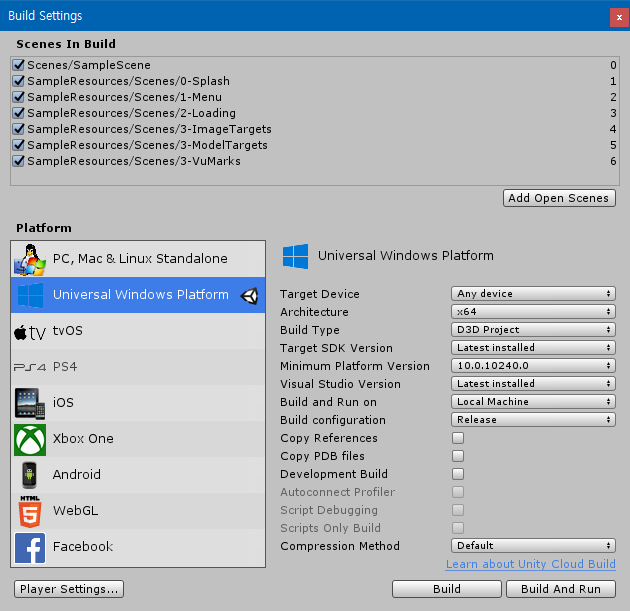
Task: Select the PS4 platform label
Action: click(65, 367)
